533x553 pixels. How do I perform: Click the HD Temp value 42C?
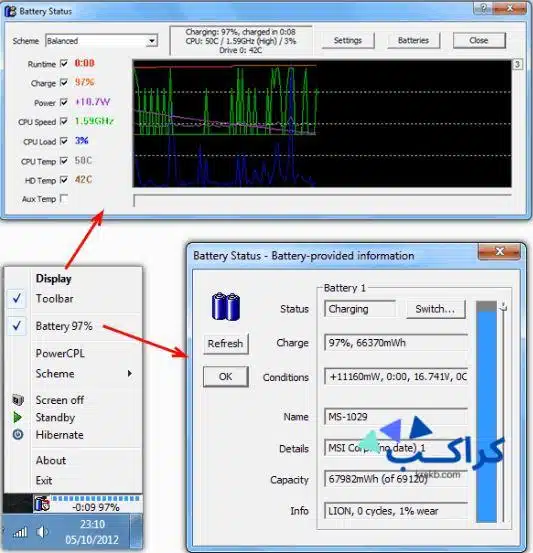83,180
